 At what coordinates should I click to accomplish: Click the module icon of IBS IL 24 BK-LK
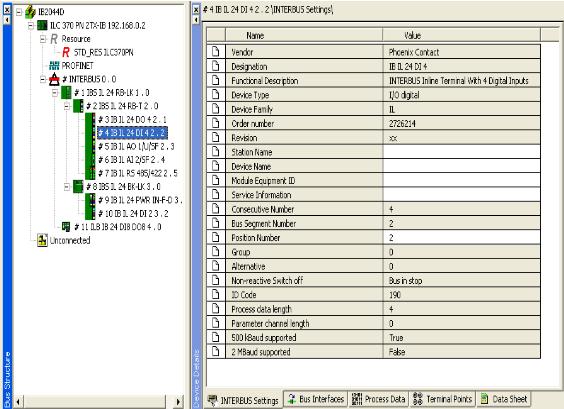[78, 186]
